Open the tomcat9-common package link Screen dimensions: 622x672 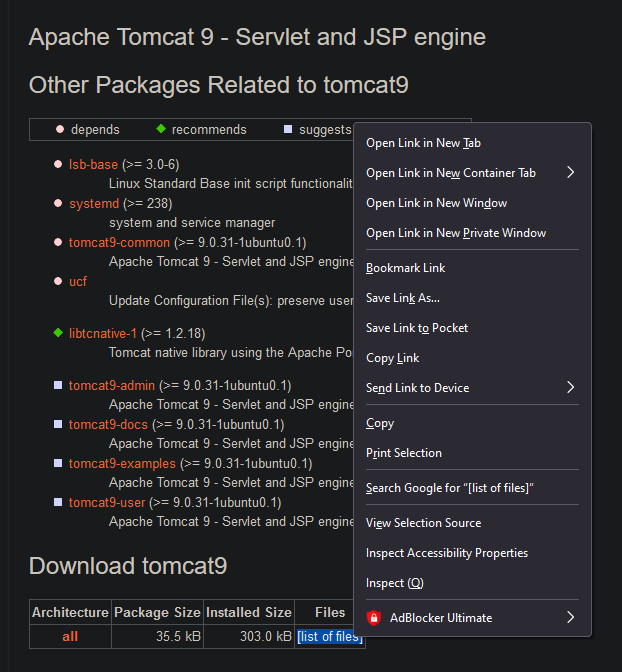119,243
